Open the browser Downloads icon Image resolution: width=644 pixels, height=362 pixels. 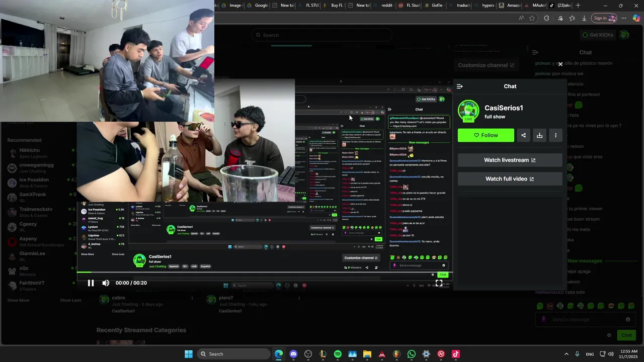point(584,18)
